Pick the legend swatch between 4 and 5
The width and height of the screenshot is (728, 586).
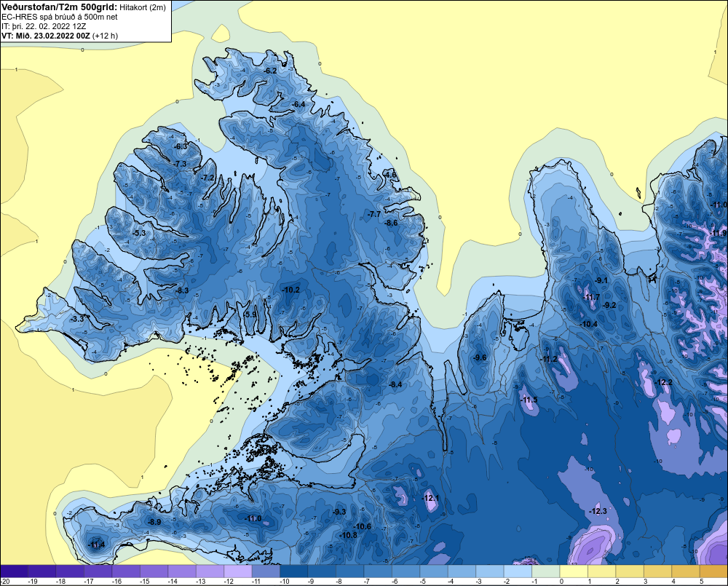click(x=686, y=571)
